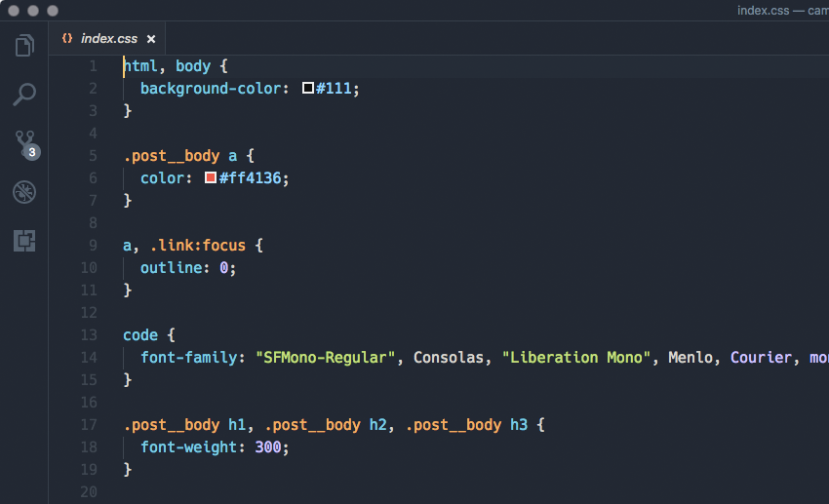Screen dimensions: 829x504
Task: Click the red close window button
Action: click(14, 11)
